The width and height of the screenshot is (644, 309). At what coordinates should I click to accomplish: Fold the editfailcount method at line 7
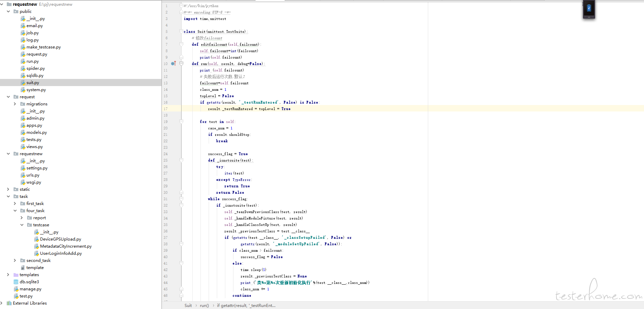(181, 44)
